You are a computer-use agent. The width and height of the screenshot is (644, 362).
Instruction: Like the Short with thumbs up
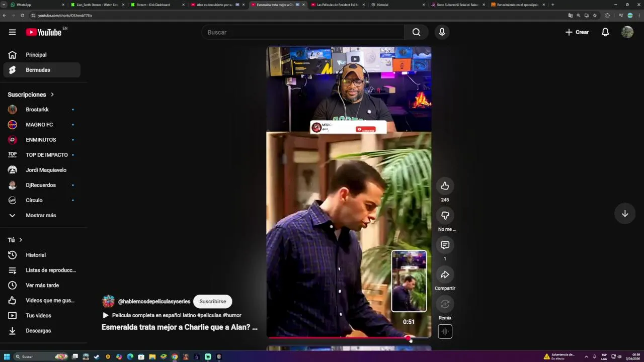pos(445,186)
